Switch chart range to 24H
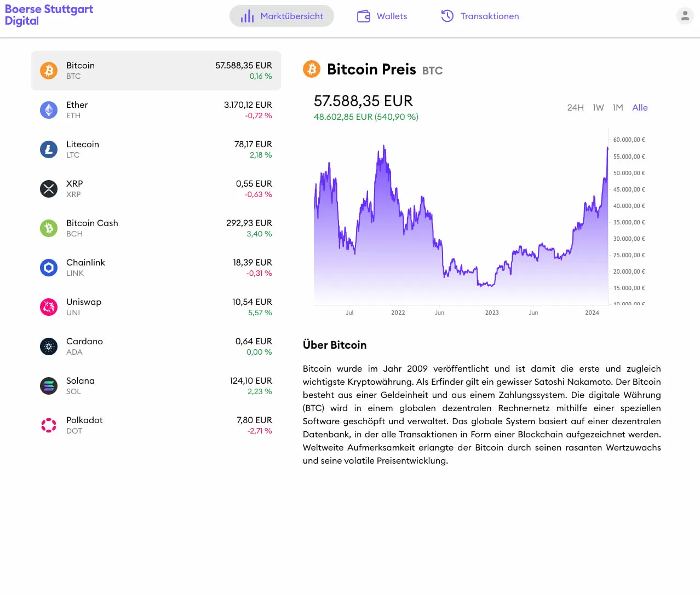 pyautogui.click(x=575, y=108)
